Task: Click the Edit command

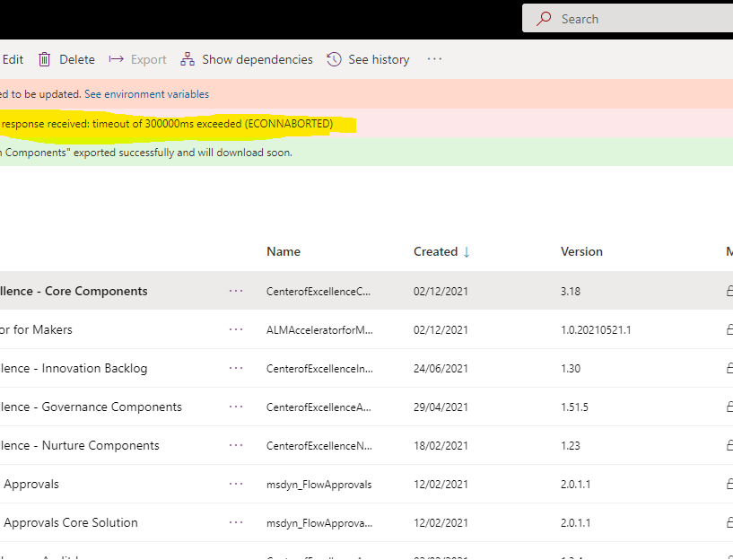Action: tap(12, 59)
